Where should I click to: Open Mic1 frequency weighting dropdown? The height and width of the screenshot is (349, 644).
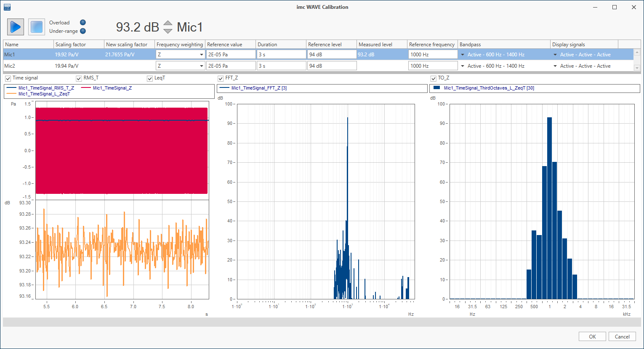click(202, 55)
